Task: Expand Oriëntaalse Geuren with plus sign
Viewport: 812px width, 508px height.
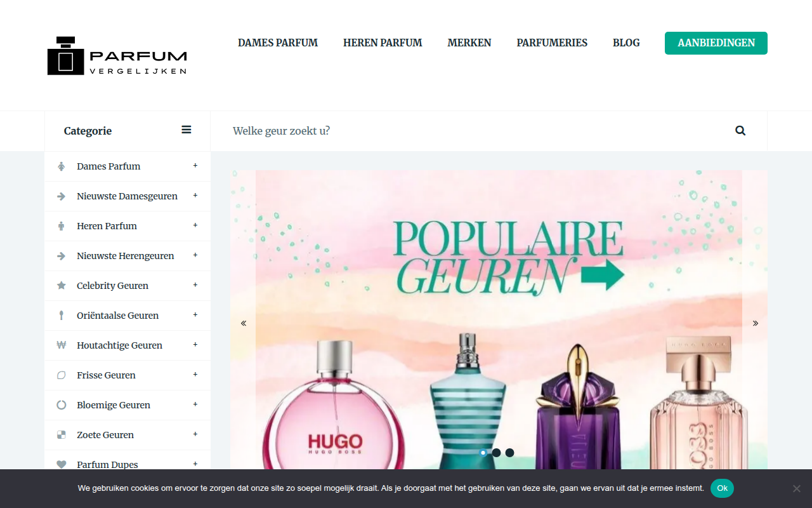Action: 195,315
